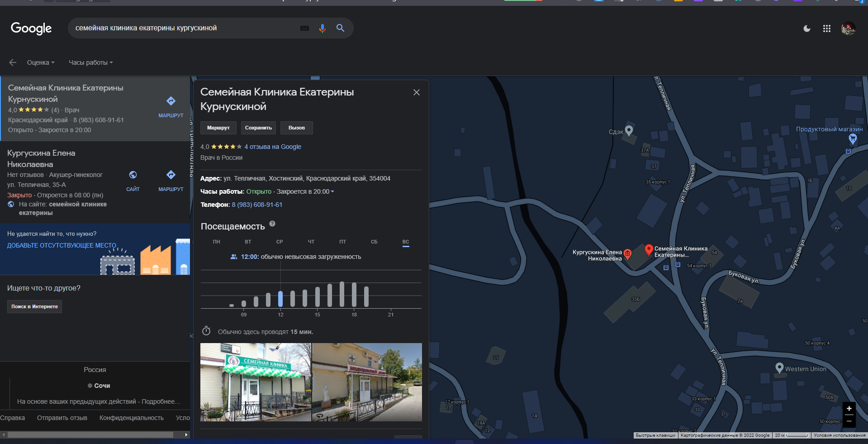The width and height of the screenshot is (868, 444).
Task: Toggle dark theme moon icon
Action: (x=807, y=29)
